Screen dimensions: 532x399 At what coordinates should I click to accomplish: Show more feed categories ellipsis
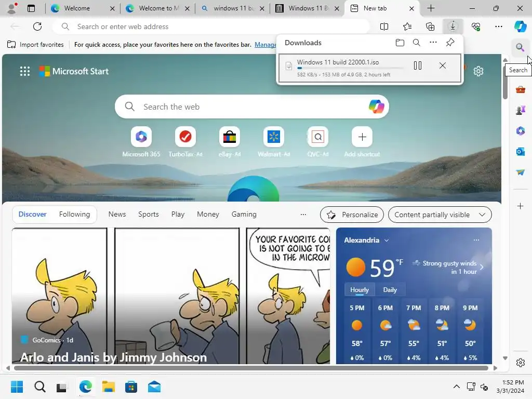click(x=303, y=215)
